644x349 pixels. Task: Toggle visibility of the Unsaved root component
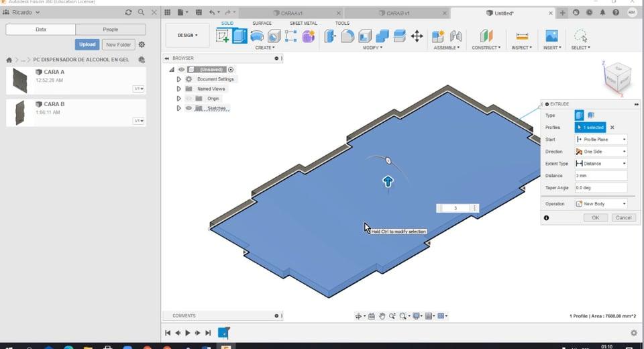click(x=181, y=70)
